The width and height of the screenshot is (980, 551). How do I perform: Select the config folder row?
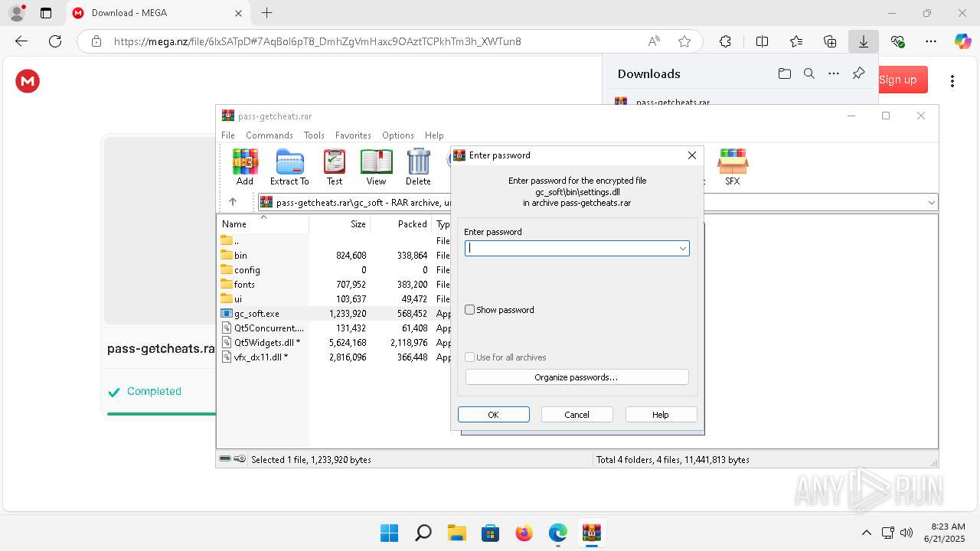click(334, 270)
